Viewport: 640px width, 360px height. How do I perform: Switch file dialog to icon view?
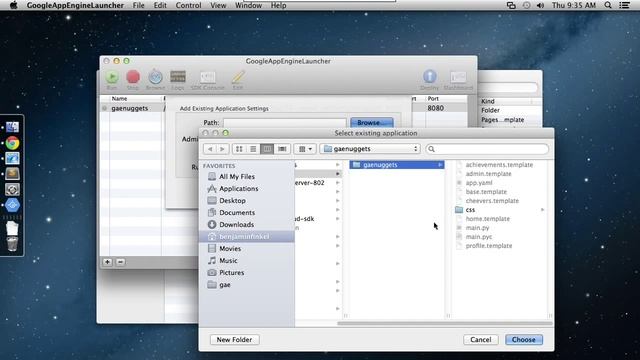tap(239, 149)
